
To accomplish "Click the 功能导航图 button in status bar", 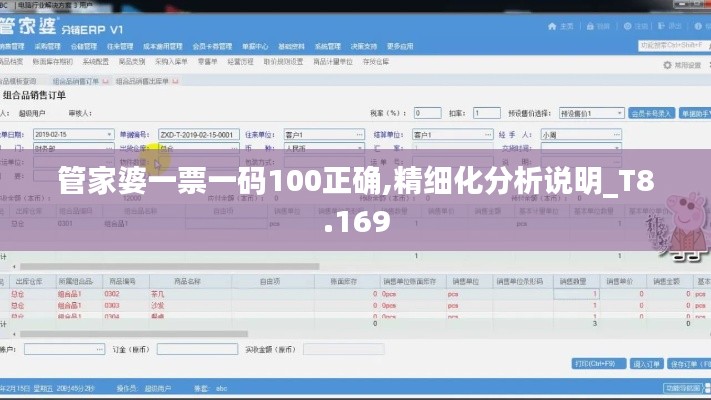I will [x=684, y=388].
